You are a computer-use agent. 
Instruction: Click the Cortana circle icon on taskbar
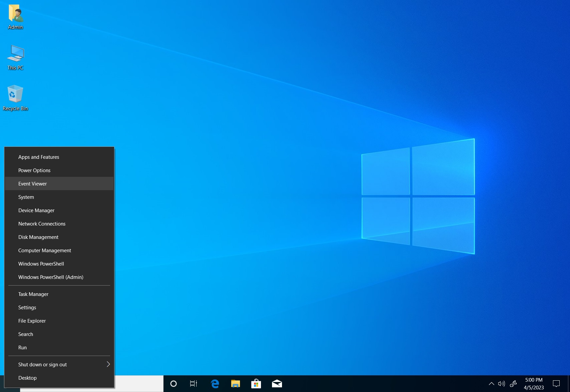point(174,384)
